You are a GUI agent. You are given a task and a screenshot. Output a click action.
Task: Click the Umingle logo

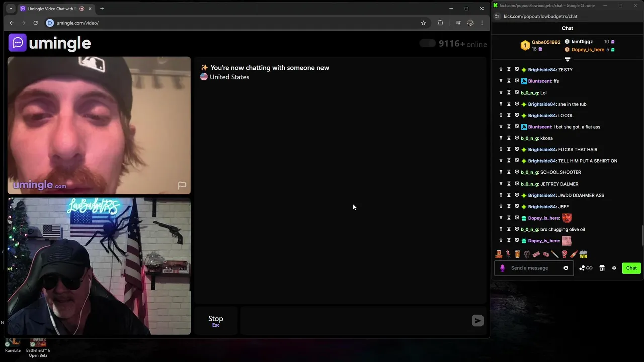click(x=49, y=43)
